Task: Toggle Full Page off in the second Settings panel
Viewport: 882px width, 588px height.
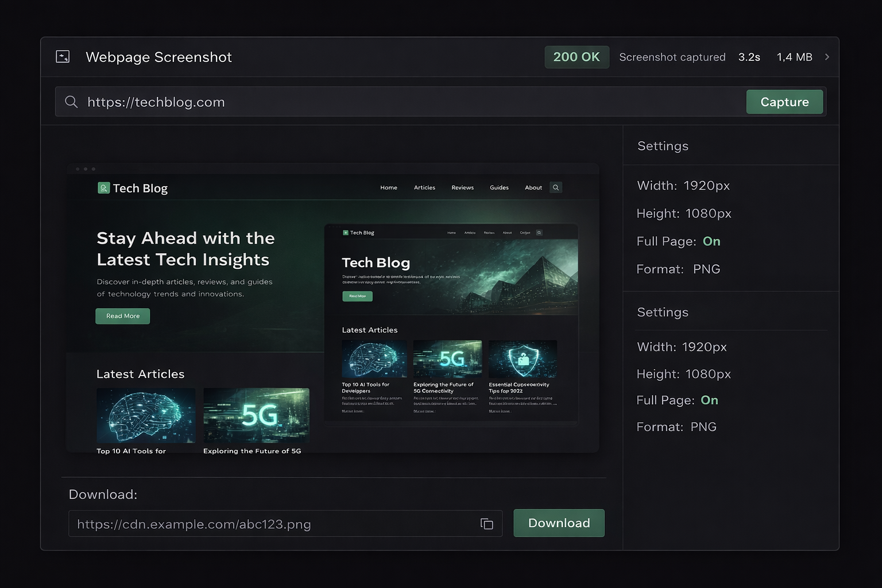Action: click(709, 400)
